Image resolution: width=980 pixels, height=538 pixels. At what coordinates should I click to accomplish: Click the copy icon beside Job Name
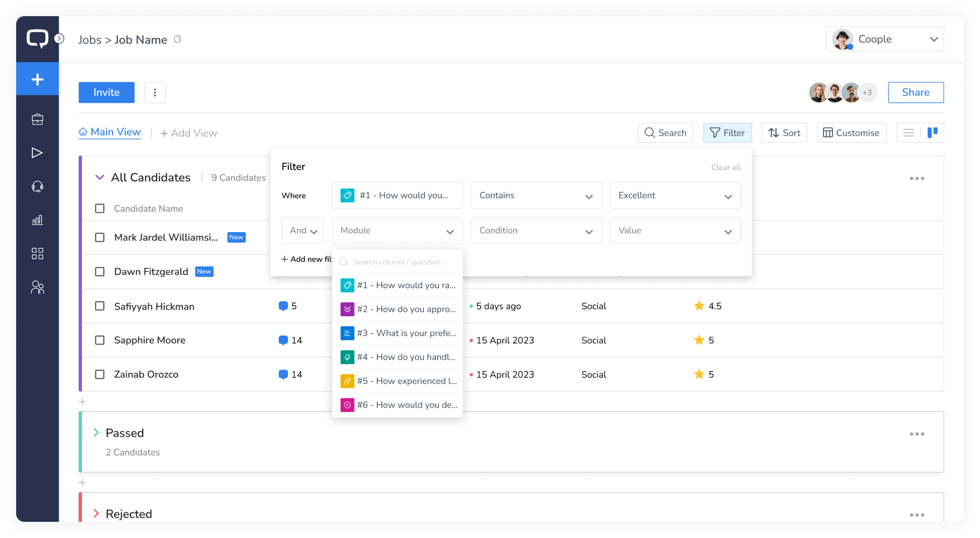click(177, 39)
